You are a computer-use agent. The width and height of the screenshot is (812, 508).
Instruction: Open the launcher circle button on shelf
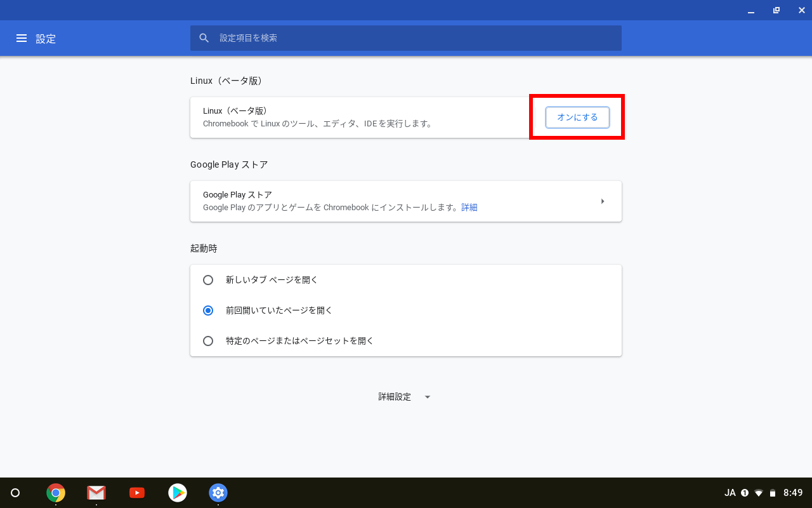pos(15,493)
